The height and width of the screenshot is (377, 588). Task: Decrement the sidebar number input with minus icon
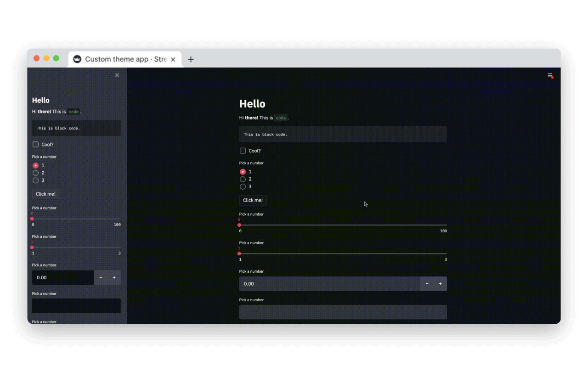(x=101, y=277)
